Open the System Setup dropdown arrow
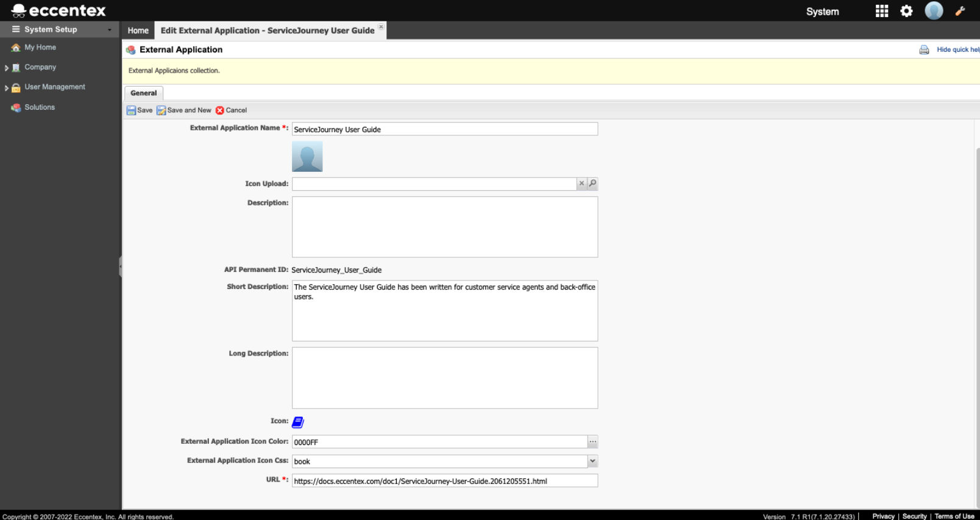 click(110, 30)
